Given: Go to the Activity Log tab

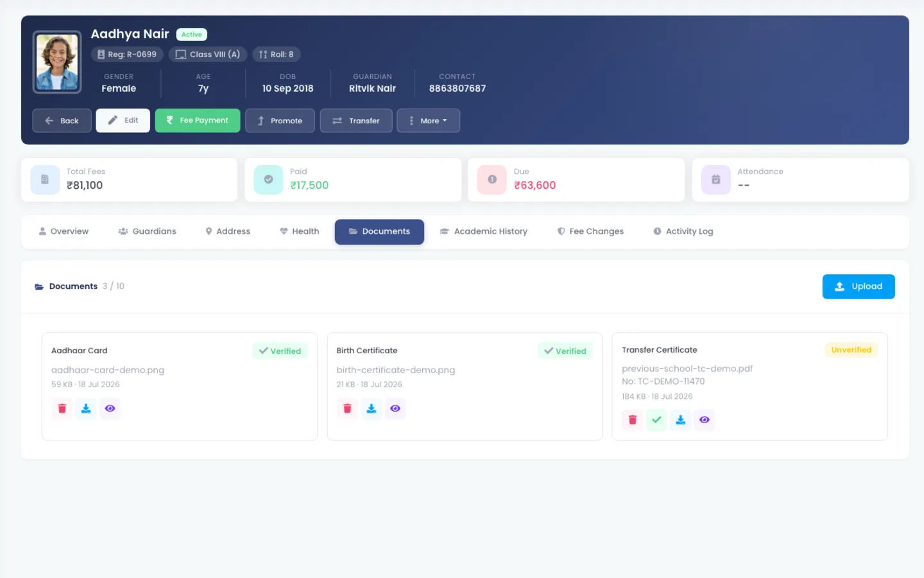Looking at the screenshot, I should pyautogui.click(x=683, y=231).
